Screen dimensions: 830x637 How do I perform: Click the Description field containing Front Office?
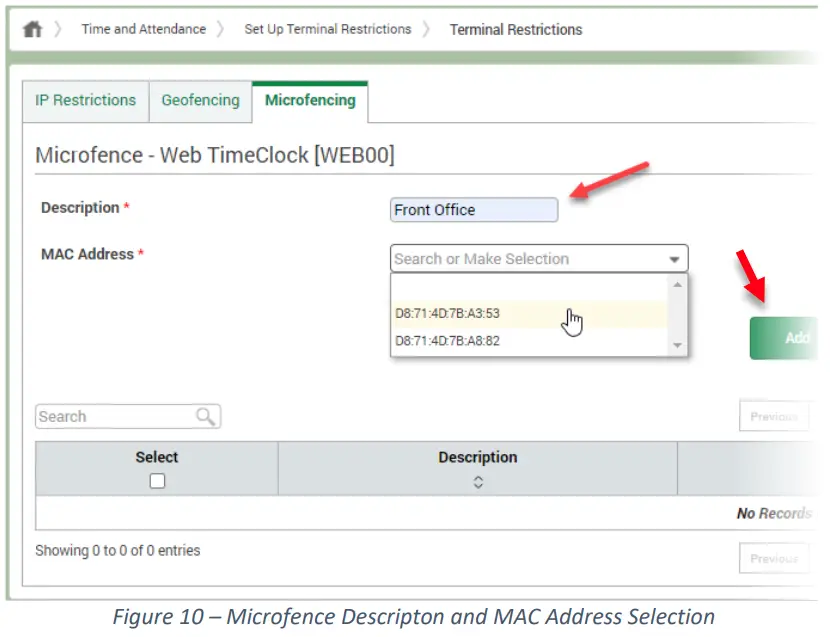point(473,210)
